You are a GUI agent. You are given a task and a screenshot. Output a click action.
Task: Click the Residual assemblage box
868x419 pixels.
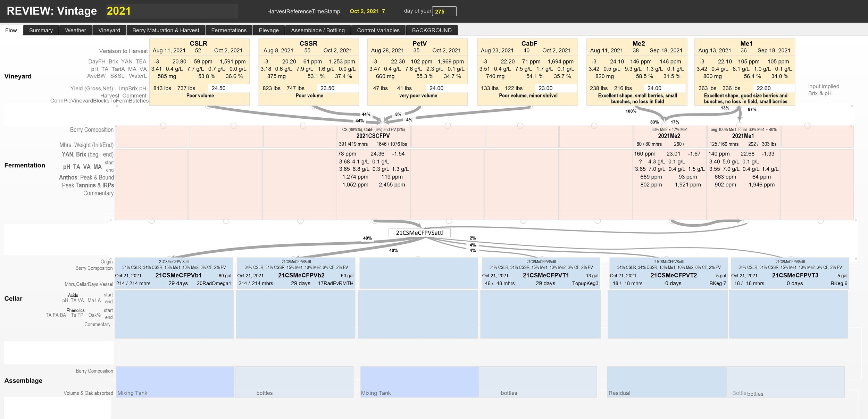tap(666, 382)
